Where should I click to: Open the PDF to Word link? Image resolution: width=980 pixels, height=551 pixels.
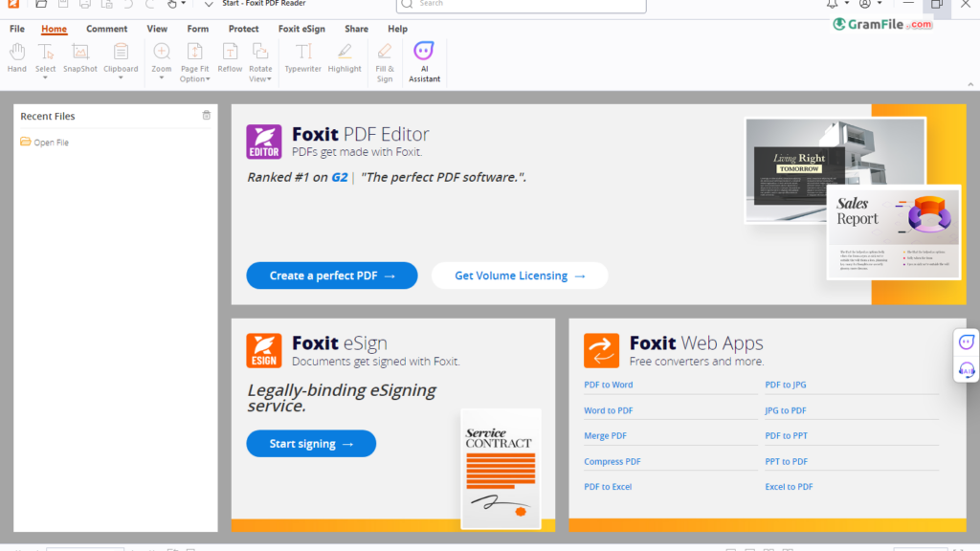click(x=608, y=385)
